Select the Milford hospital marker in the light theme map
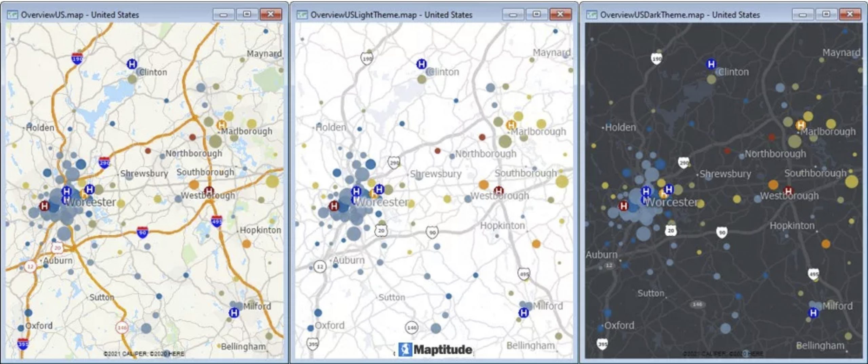Viewport: 868px width, 364px height. [524, 313]
